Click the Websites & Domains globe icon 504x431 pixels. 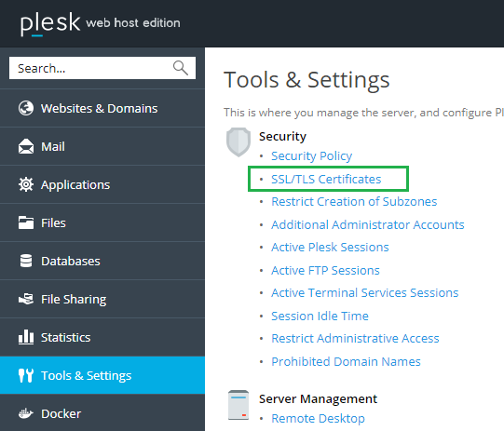tap(26, 108)
